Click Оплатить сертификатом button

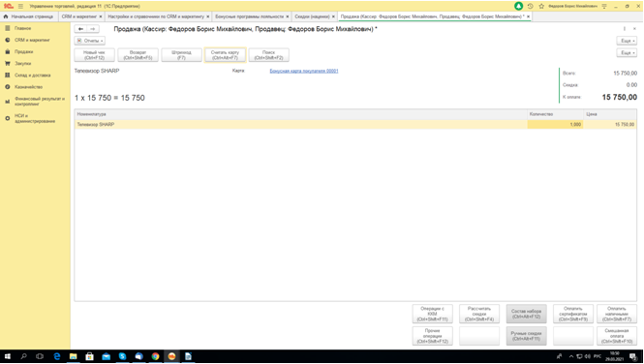tap(573, 314)
